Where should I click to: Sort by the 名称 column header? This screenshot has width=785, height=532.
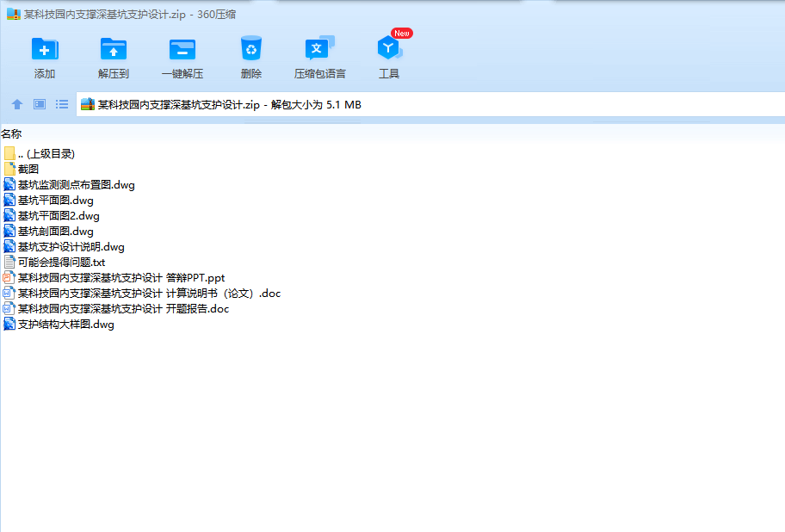11,133
